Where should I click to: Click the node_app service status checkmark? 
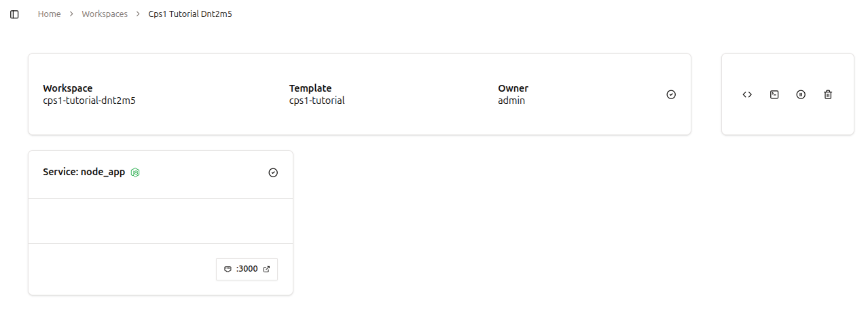[273, 172]
